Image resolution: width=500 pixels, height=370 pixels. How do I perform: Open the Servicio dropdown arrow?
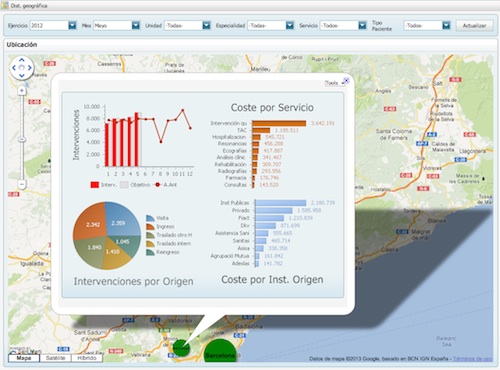362,25
